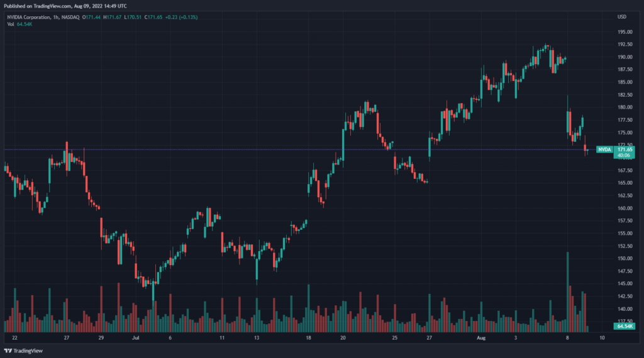Click the NVIDIA Corporation symbol title
644x358 pixels.
tap(29, 17)
